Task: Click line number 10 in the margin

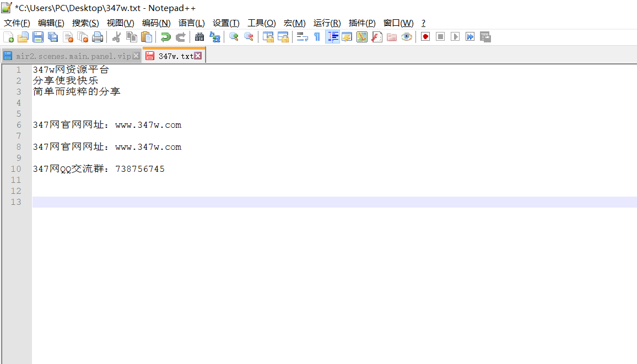Action: [16, 169]
